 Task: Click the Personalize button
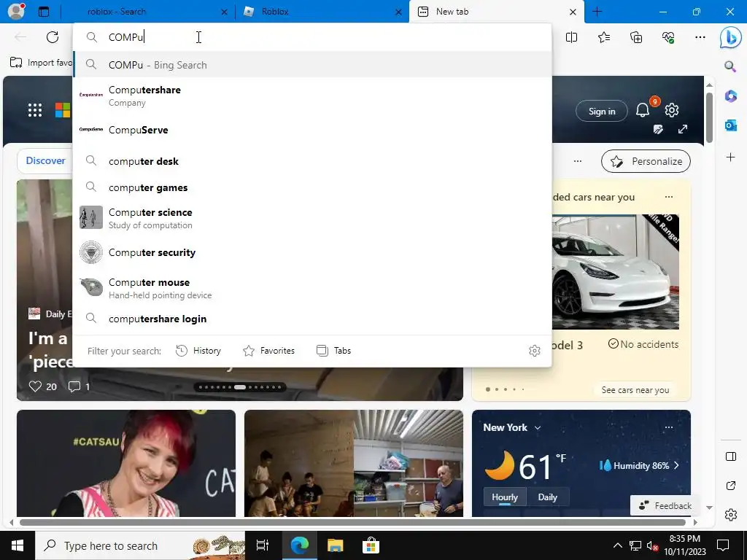[646, 161]
